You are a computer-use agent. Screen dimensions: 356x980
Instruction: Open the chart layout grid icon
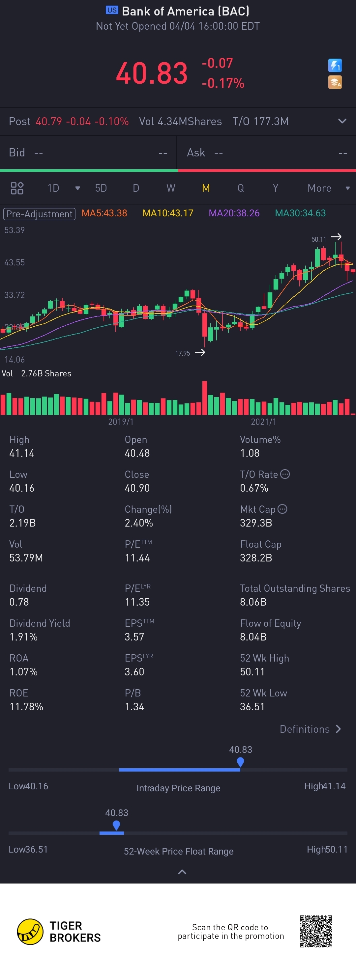(x=17, y=188)
